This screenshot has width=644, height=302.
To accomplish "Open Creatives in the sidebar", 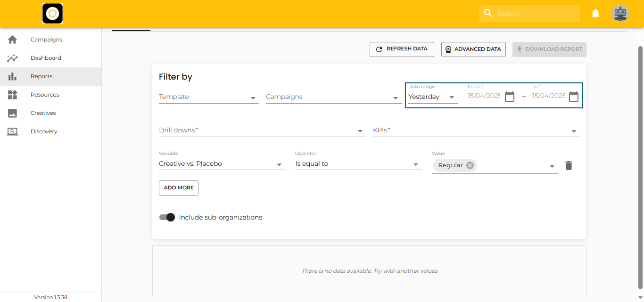I will pos(43,113).
